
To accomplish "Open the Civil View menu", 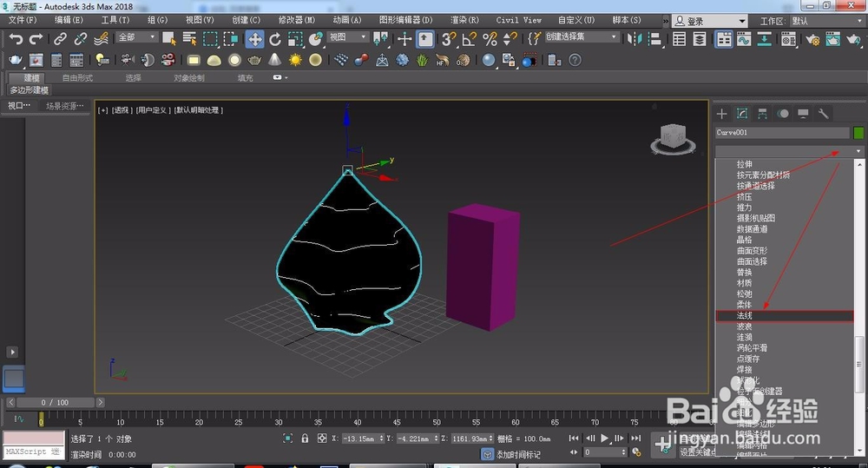I will [x=519, y=20].
